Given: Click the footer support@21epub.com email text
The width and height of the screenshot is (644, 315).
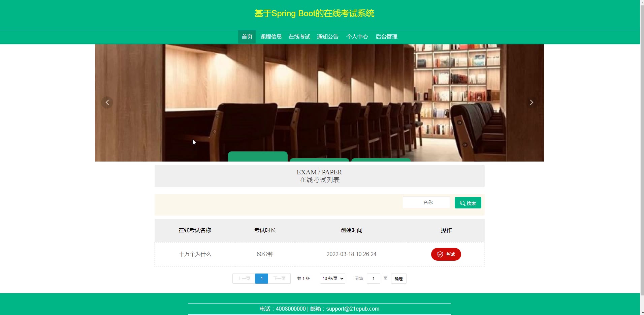Looking at the screenshot, I should click(353, 309).
